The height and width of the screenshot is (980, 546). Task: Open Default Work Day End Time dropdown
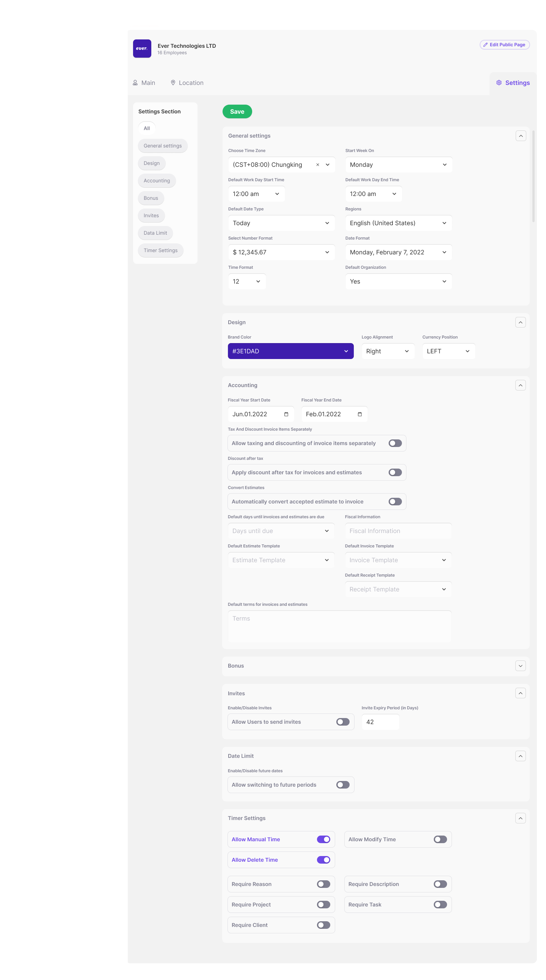click(x=373, y=194)
